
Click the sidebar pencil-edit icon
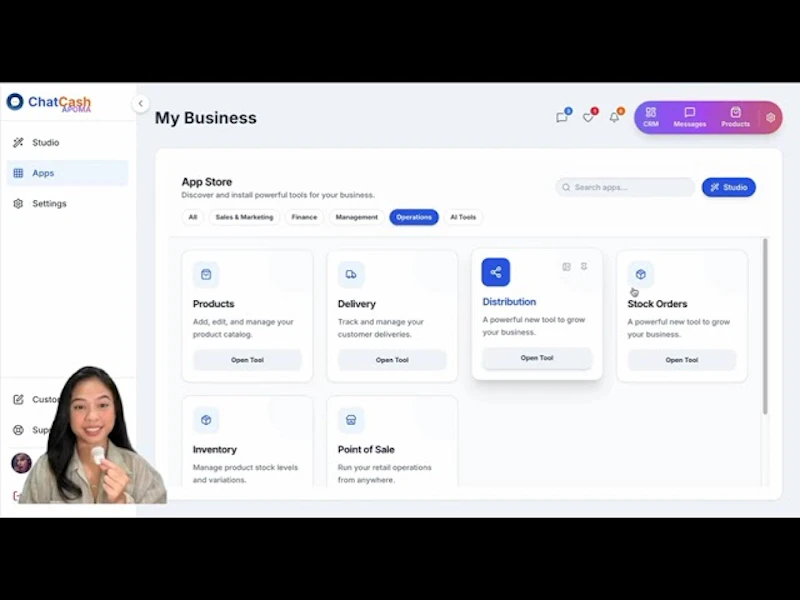point(18,399)
